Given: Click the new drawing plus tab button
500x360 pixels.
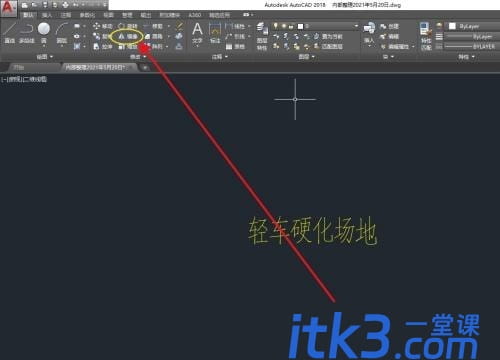Looking at the screenshot, I should tap(145, 68).
